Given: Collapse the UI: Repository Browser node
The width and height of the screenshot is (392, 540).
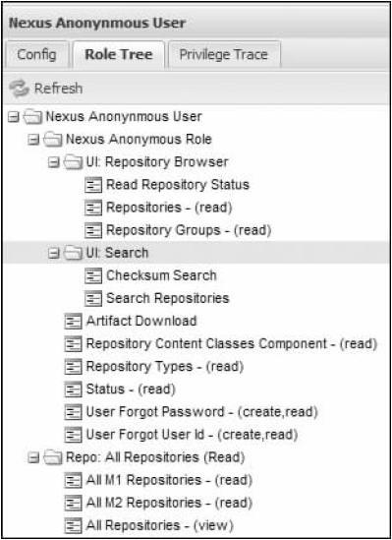Looking at the screenshot, I should [x=54, y=163].
